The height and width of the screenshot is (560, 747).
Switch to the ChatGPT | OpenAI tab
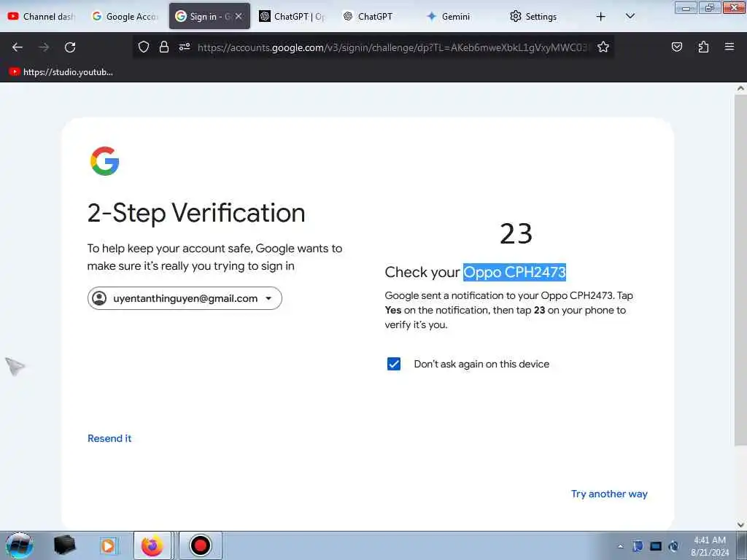point(292,16)
